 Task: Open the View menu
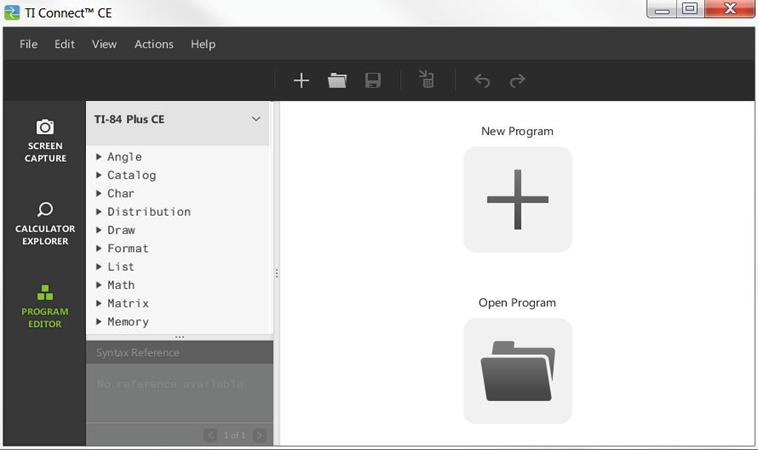pyautogui.click(x=104, y=44)
